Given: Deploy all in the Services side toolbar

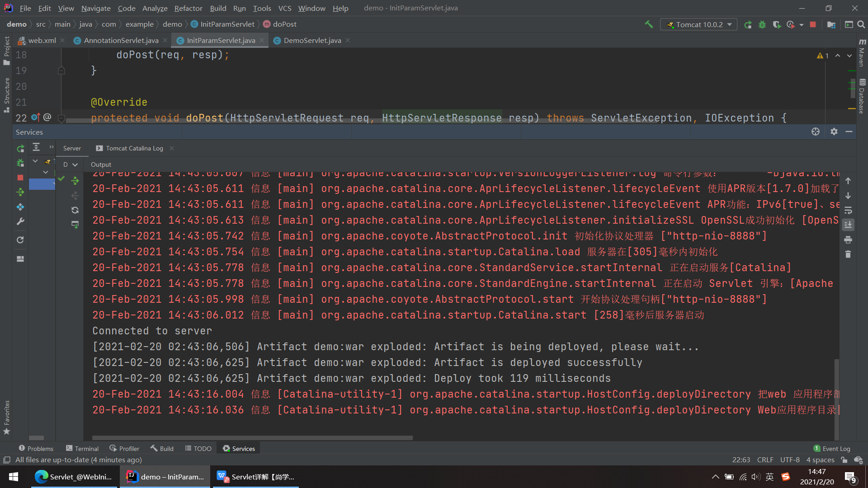Looking at the screenshot, I should coord(20,192).
